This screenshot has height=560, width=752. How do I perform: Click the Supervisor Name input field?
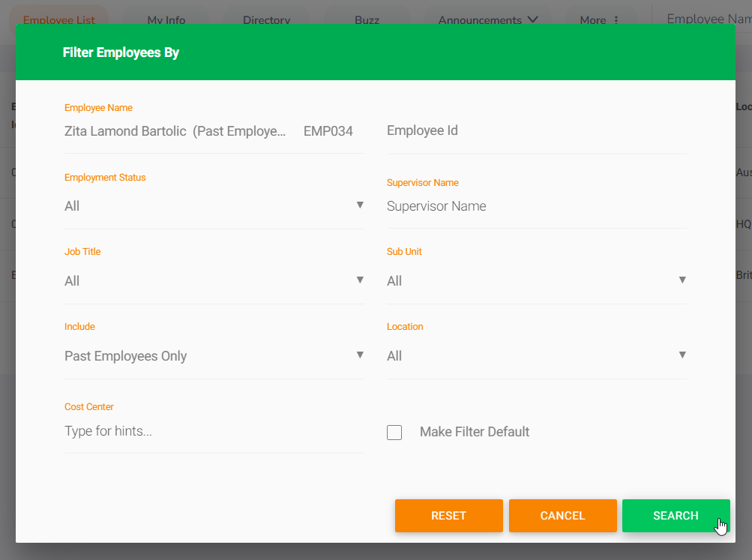pos(536,206)
